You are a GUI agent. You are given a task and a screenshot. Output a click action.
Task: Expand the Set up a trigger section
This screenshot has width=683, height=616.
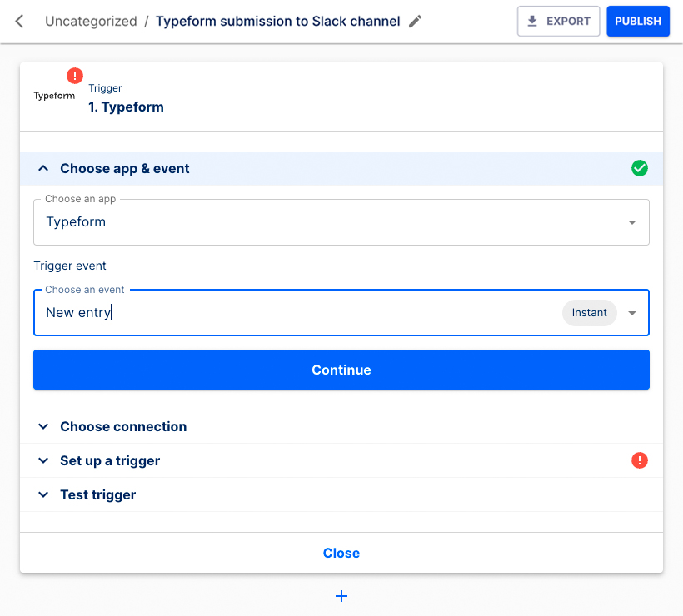coord(43,460)
